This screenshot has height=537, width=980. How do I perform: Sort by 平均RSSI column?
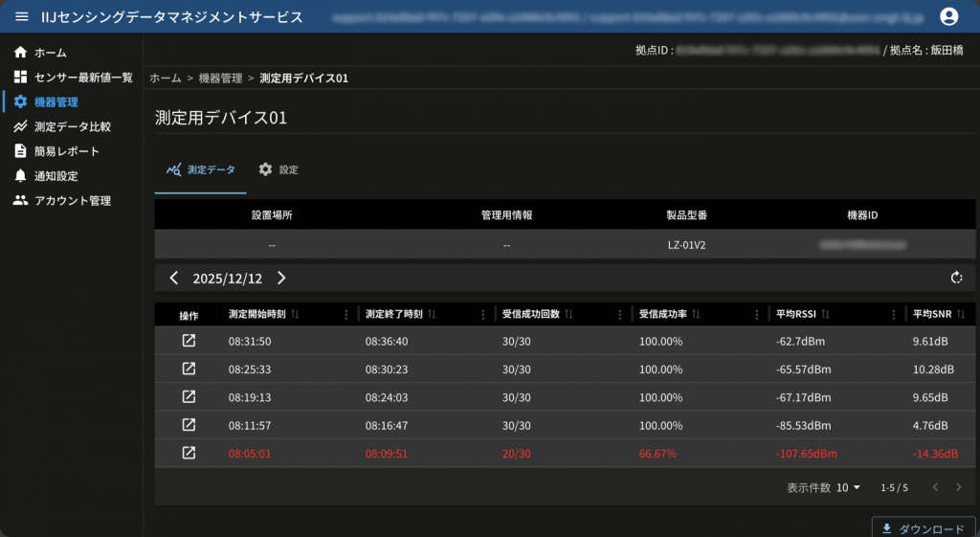824,314
